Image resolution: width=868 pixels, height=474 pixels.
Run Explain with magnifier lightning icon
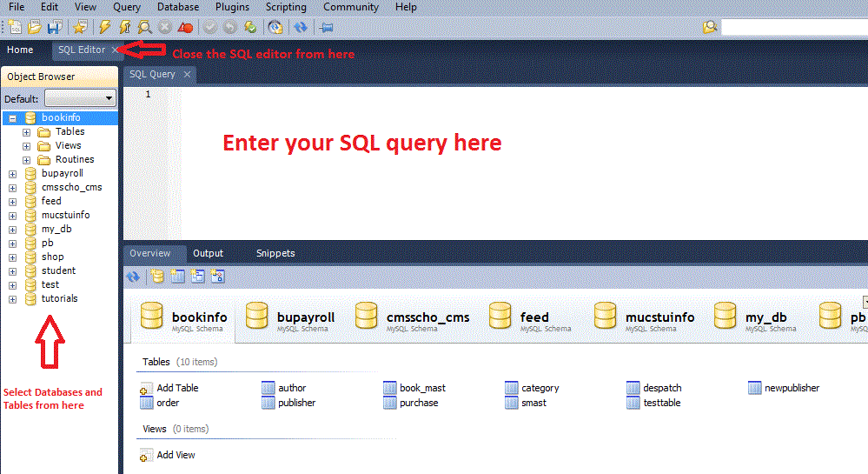(x=144, y=27)
